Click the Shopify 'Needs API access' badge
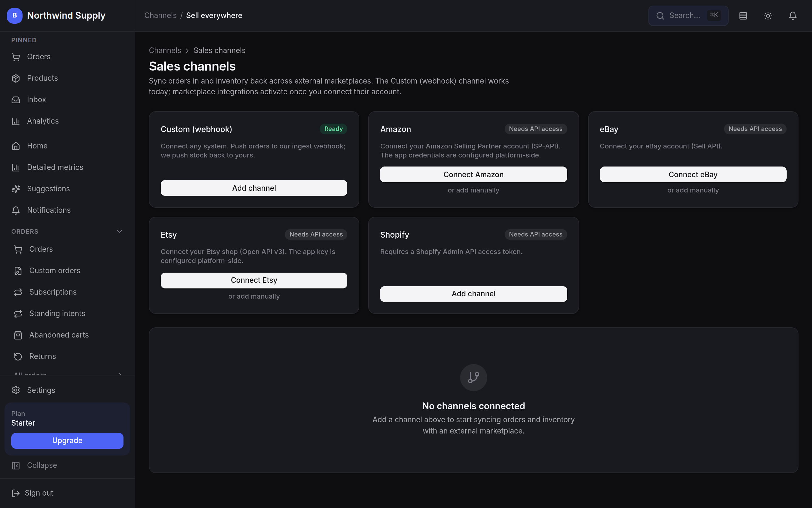The height and width of the screenshot is (508, 812). click(535, 235)
